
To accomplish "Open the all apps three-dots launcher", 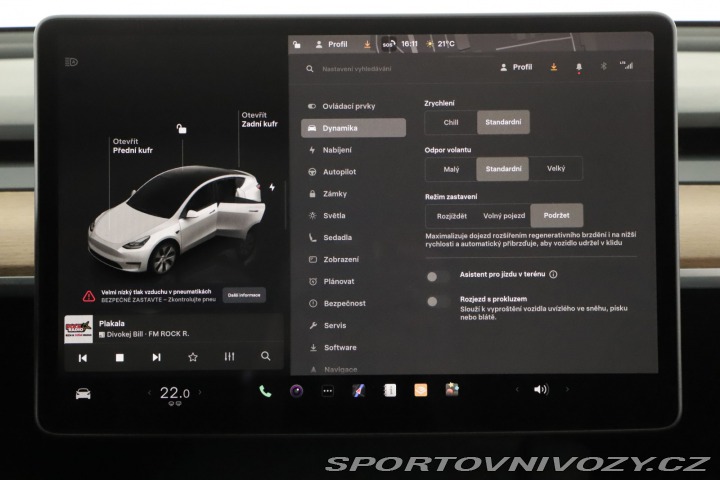I will click(x=327, y=391).
